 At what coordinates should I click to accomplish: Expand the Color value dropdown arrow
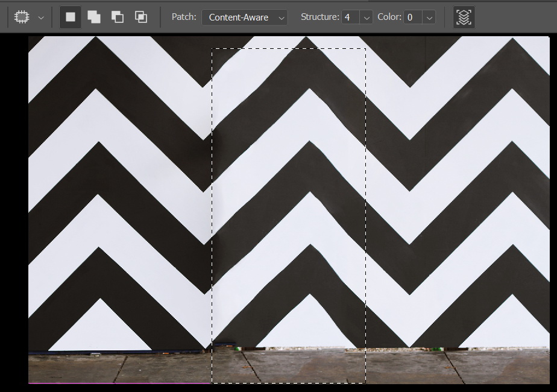(429, 17)
